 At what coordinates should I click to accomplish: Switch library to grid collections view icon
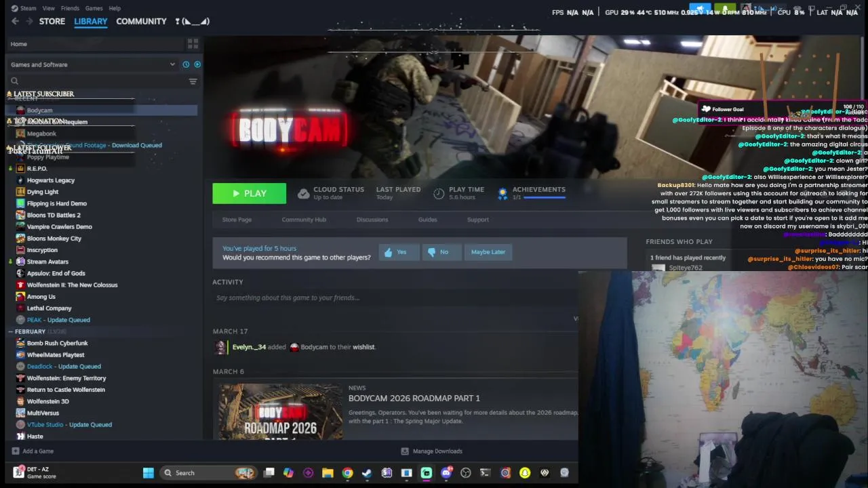193,44
